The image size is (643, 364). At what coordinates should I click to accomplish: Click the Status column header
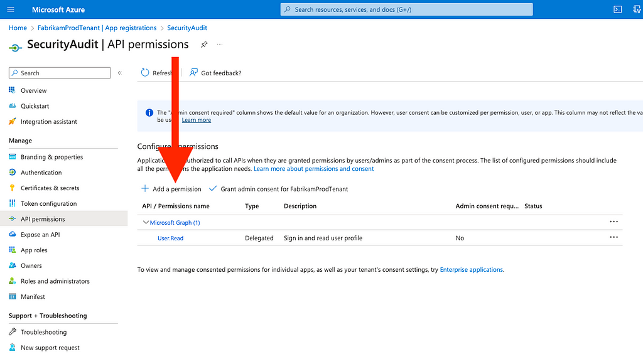pyautogui.click(x=533, y=206)
